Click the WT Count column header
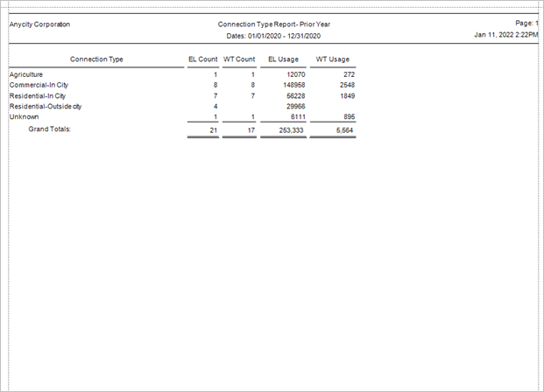 [239, 59]
